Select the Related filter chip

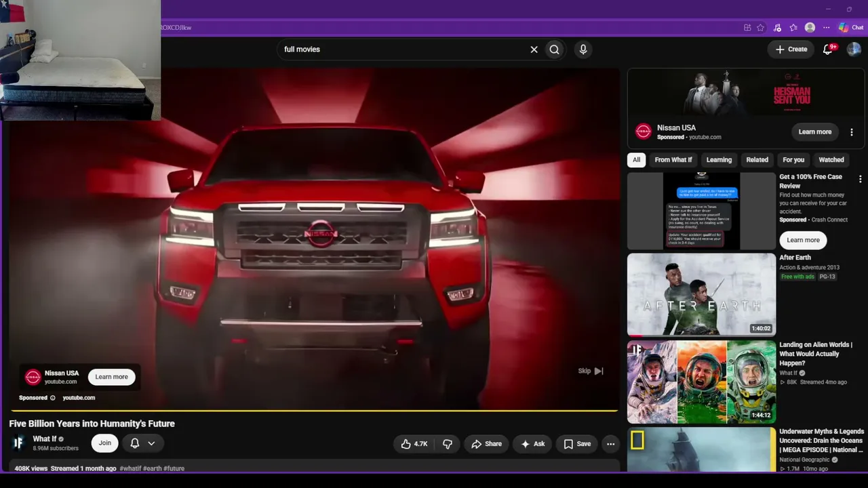757,160
